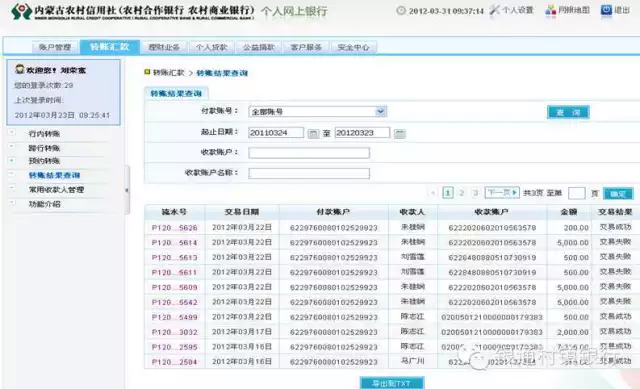Go to the next page with 下一页
The width and height of the screenshot is (640, 389).
502,192
